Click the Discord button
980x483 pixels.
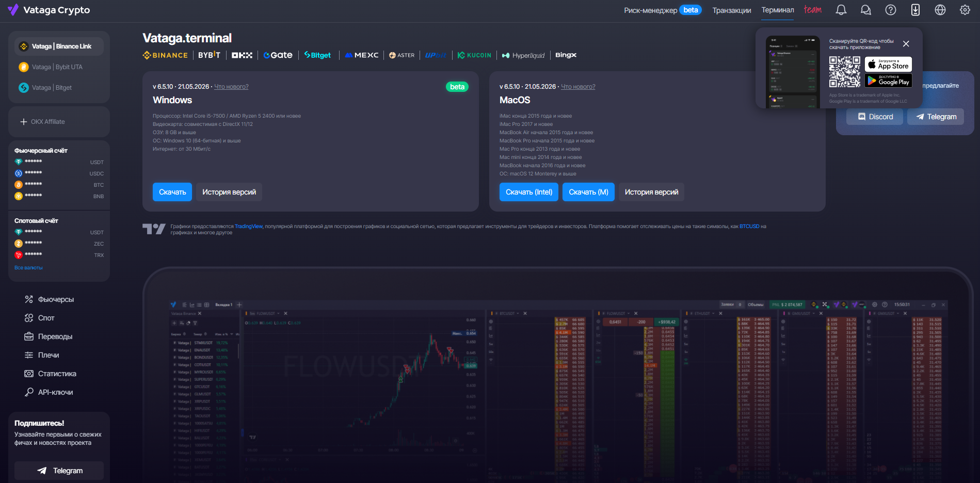pyautogui.click(x=875, y=117)
